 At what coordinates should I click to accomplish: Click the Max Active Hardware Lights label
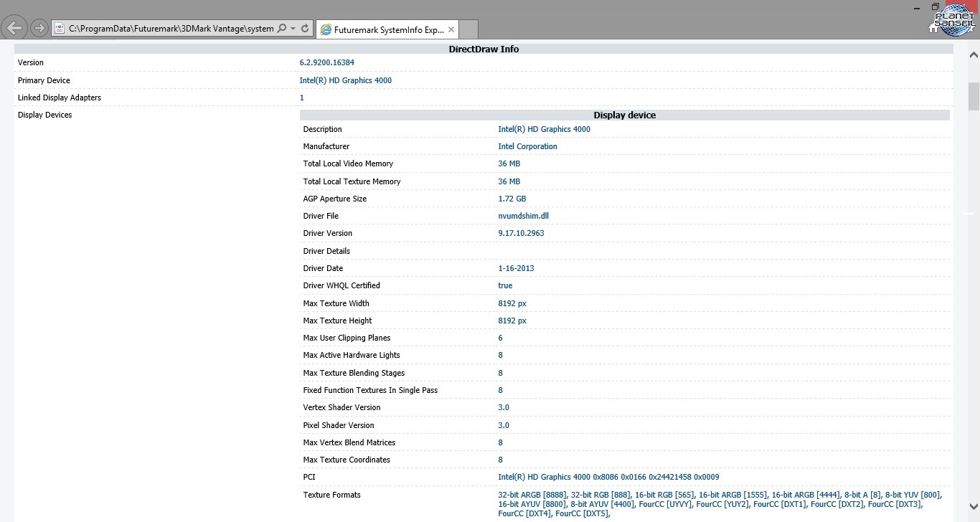point(352,355)
